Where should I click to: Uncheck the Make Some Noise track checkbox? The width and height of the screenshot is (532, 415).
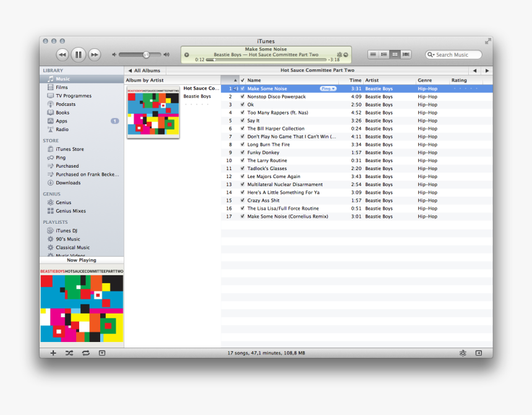242,88
